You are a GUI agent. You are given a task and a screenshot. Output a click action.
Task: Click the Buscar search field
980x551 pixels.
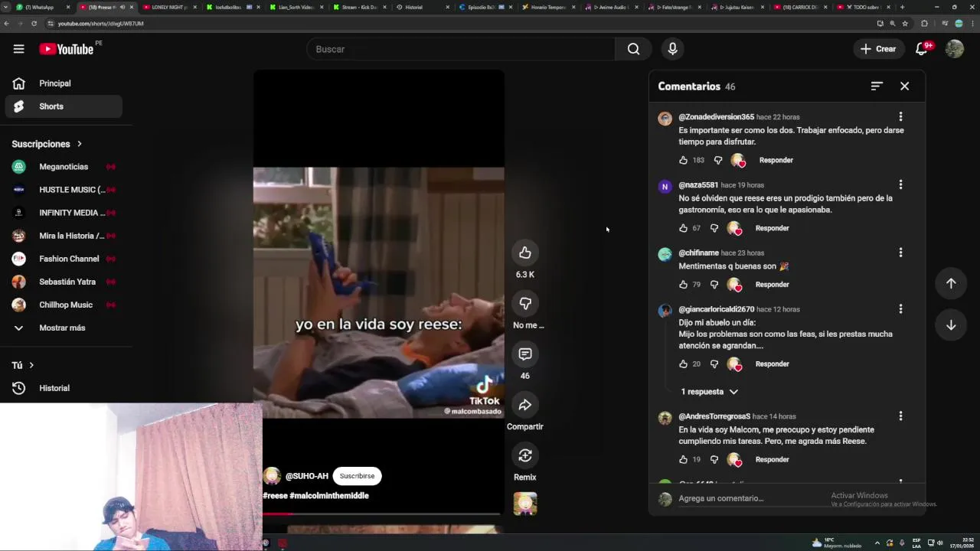point(460,49)
